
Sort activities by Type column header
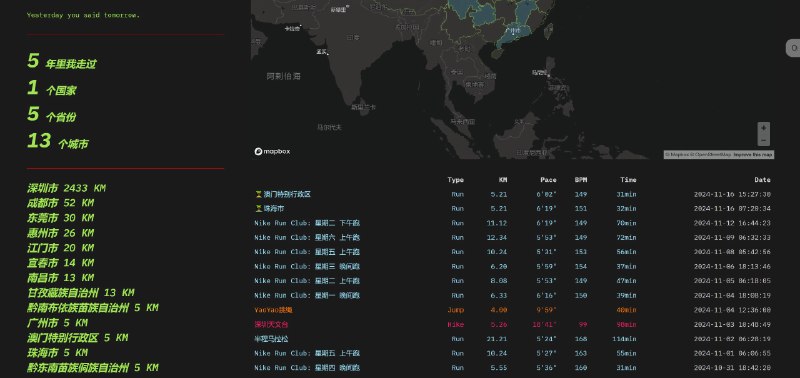[456, 180]
